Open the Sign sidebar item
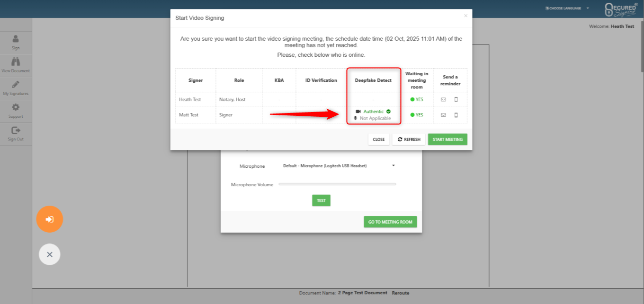The height and width of the screenshot is (304, 644). pos(16,43)
